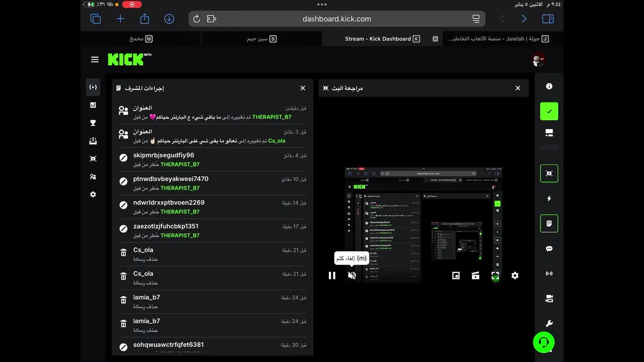The image size is (644, 362).
Task: Select the skipmrbjsegudfiy96 ban entry
Action: click(x=212, y=160)
